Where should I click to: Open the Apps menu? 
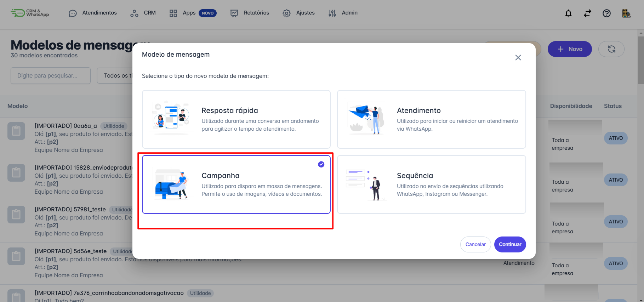189,13
